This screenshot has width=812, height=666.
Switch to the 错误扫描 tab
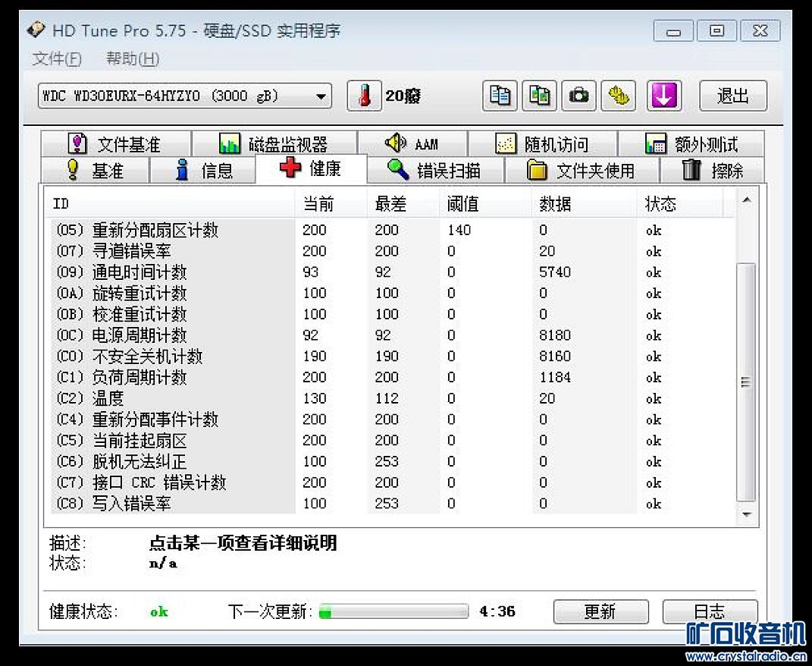[x=435, y=170]
